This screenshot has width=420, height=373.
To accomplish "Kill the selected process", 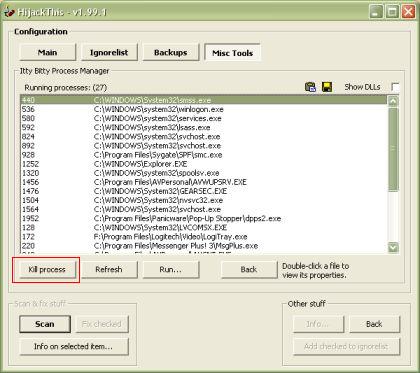I will click(47, 269).
